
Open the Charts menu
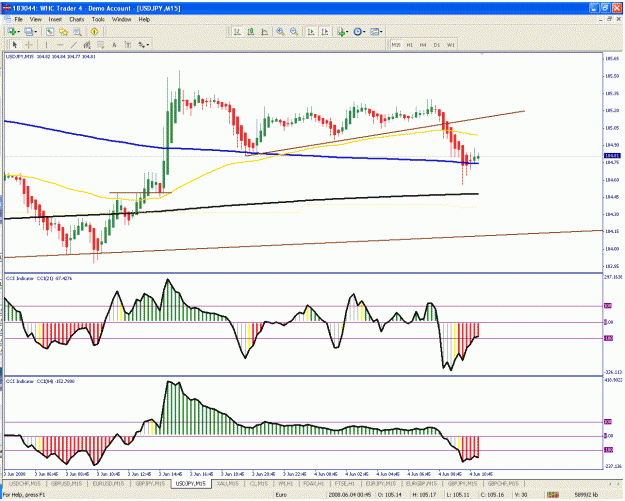click(x=77, y=19)
